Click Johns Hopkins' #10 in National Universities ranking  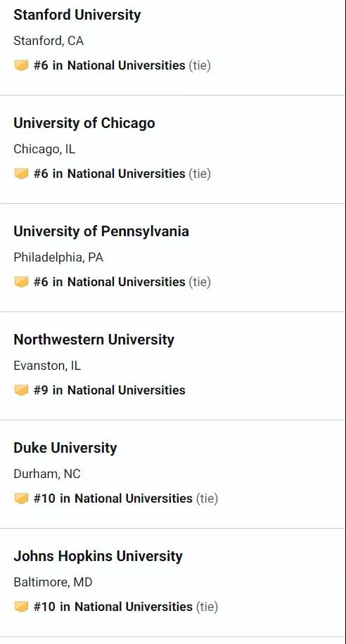point(113,607)
